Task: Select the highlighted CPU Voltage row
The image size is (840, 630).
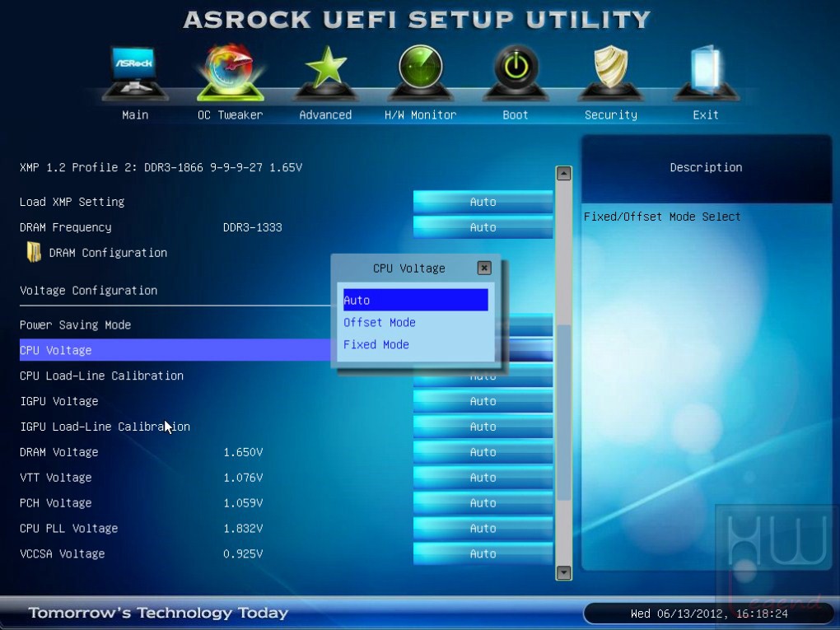Action: pyautogui.click(x=175, y=350)
